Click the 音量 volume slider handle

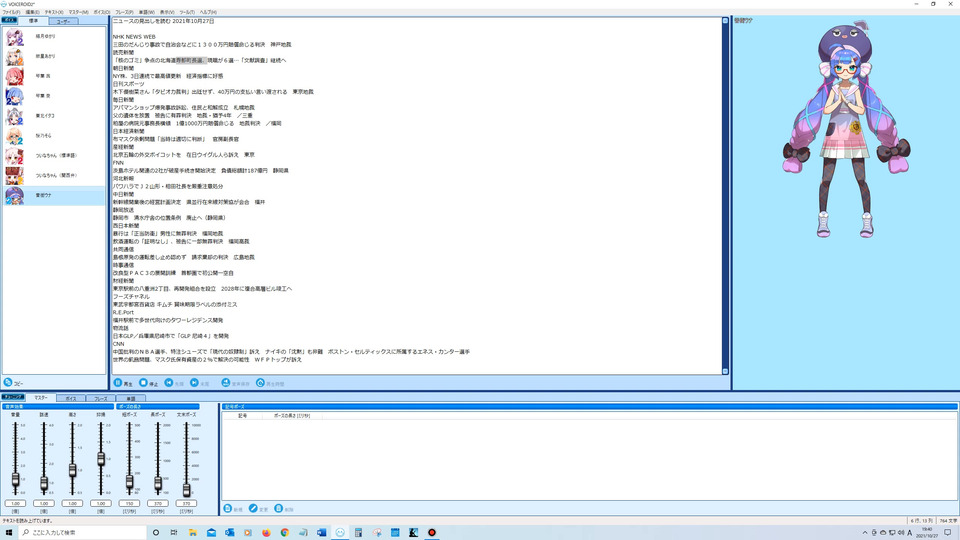point(15,480)
